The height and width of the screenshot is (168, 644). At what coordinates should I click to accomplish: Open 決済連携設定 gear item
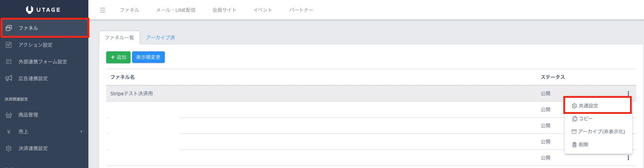coord(33,148)
